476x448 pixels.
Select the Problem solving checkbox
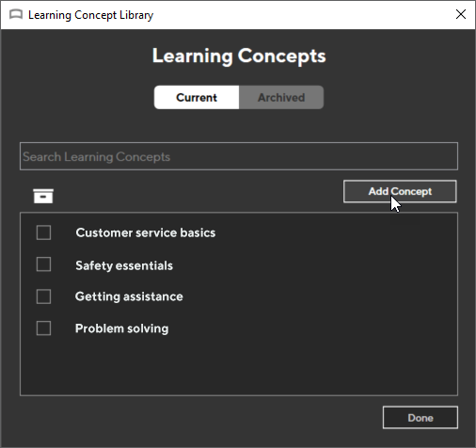click(x=43, y=328)
